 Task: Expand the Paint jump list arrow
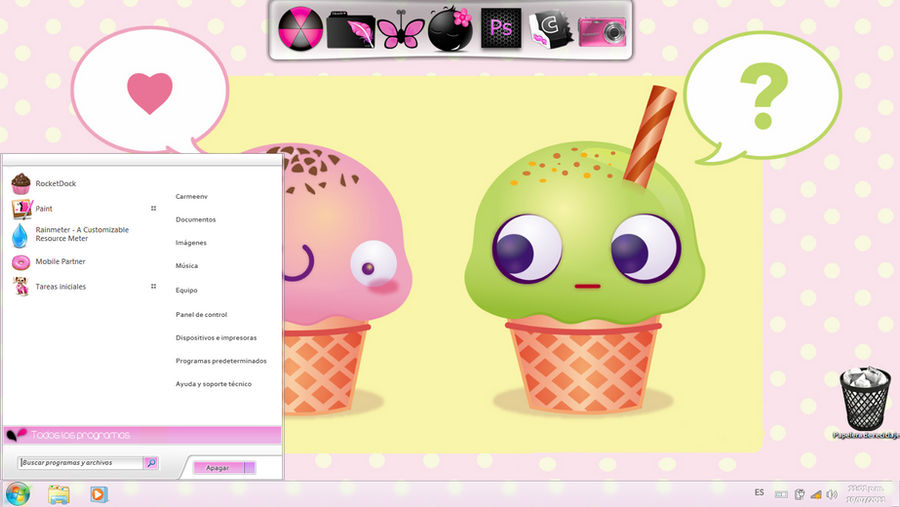click(x=153, y=208)
